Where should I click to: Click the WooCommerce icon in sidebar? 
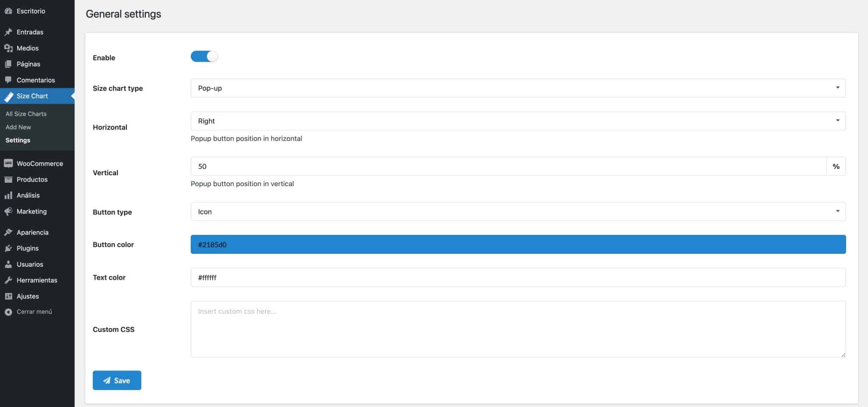click(8, 164)
